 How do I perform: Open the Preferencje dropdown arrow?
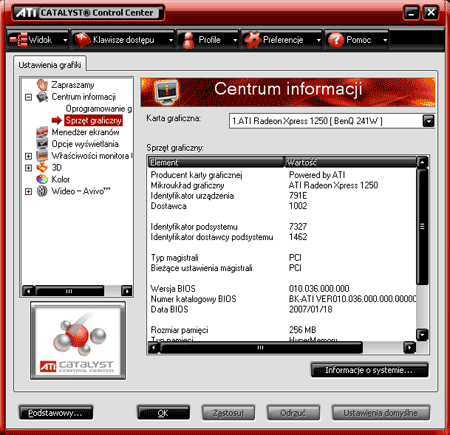(318, 40)
